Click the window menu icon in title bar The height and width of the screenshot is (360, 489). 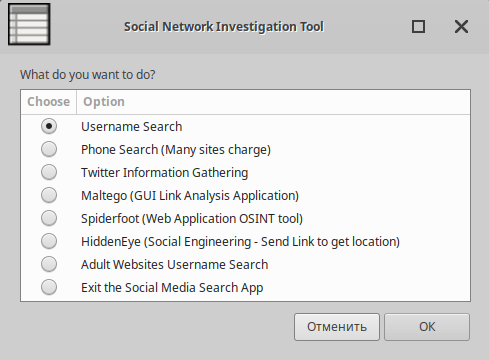click(29, 25)
